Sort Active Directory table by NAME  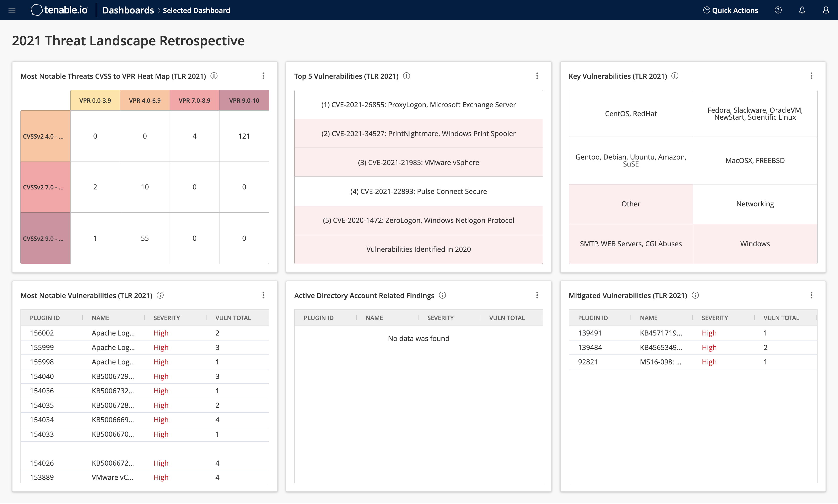[375, 318]
